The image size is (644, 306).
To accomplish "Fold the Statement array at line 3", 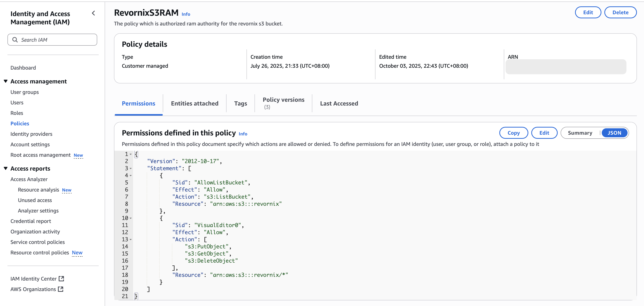I will point(131,169).
